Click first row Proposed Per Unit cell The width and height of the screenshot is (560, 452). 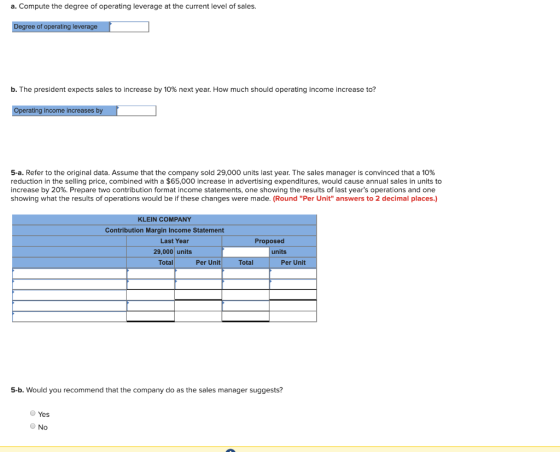click(x=293, y=273)
